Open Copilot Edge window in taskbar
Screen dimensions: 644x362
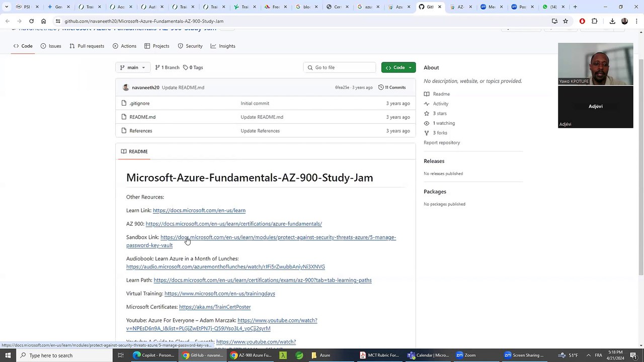[154, 355]
